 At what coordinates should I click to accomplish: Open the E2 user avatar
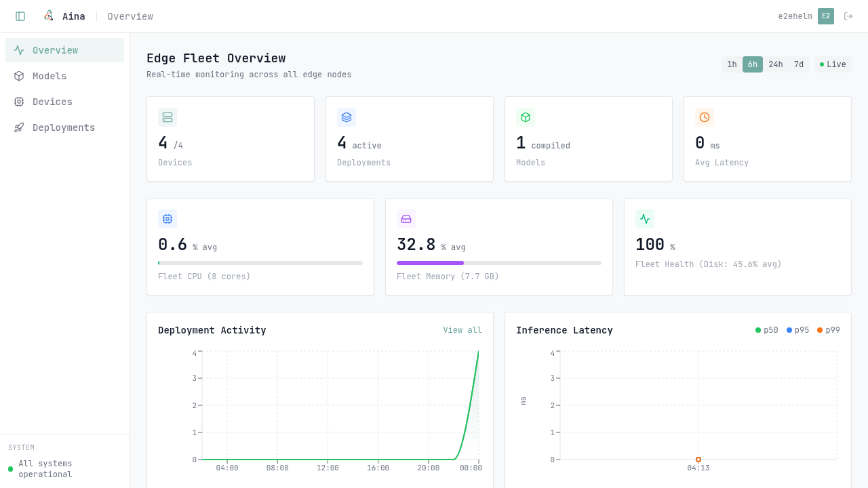tap(826, 16)
